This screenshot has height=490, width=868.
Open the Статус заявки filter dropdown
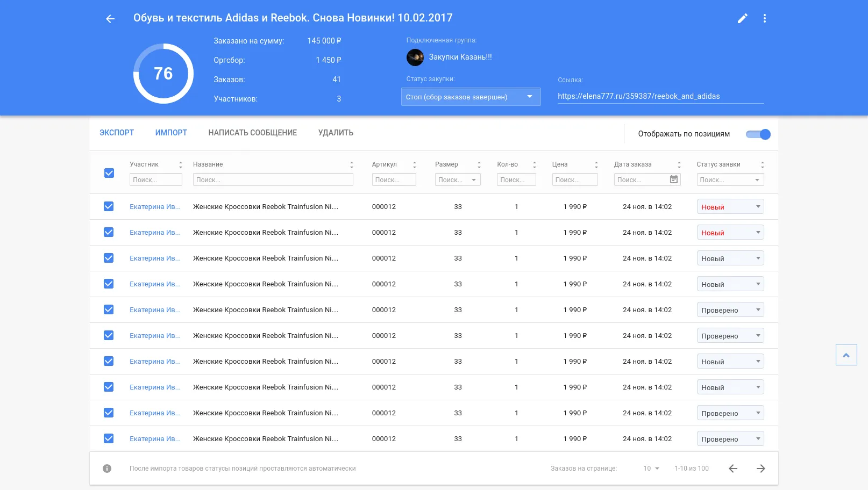click(x=730, y=179)
